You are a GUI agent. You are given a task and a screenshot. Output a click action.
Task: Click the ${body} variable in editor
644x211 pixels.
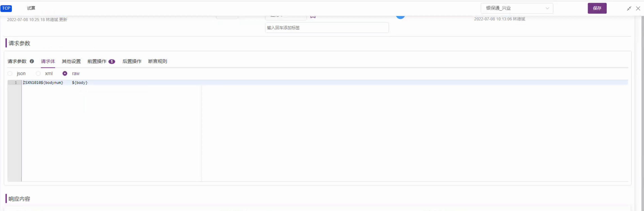point(80,83)
